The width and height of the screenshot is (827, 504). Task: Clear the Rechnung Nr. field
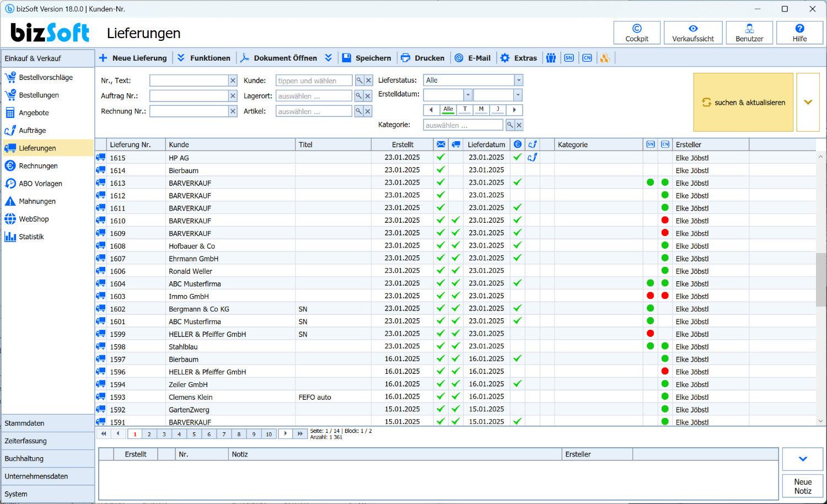point(233,111)
